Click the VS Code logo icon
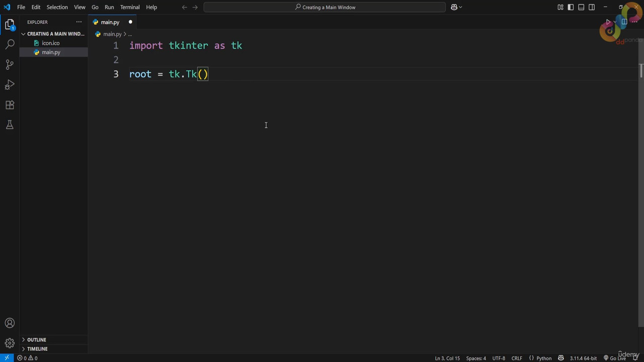Viewport: 644px width, 362px height. coord(7,7)
